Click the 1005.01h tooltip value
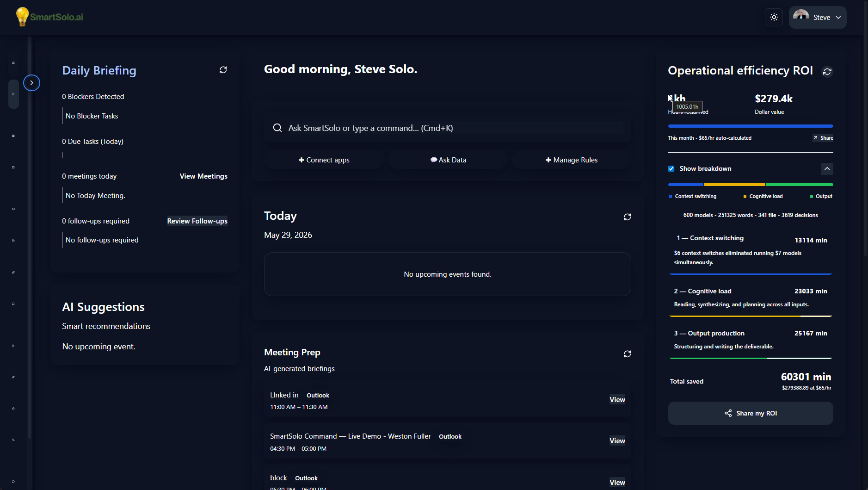The image size is (868, 490). 687,107
